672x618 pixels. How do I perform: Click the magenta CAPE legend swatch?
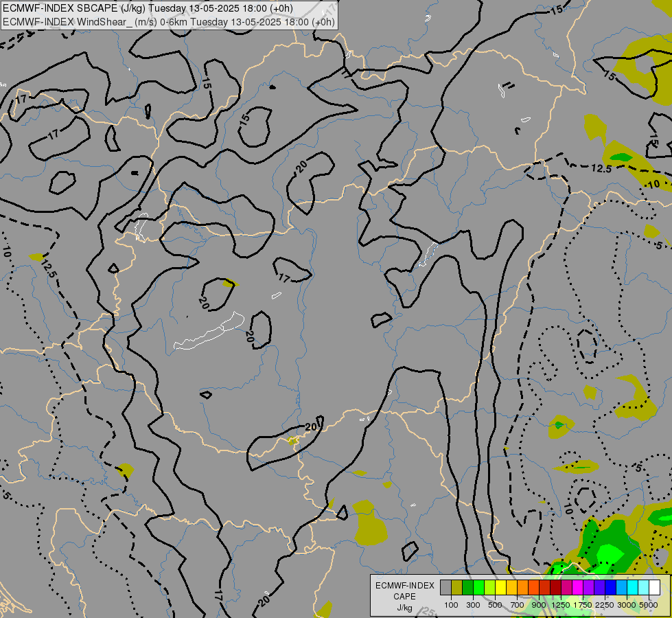tap(578, 588)
